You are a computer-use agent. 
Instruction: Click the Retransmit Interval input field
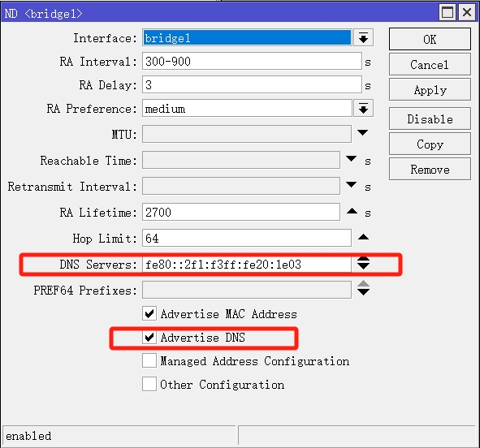pos(241,186)
